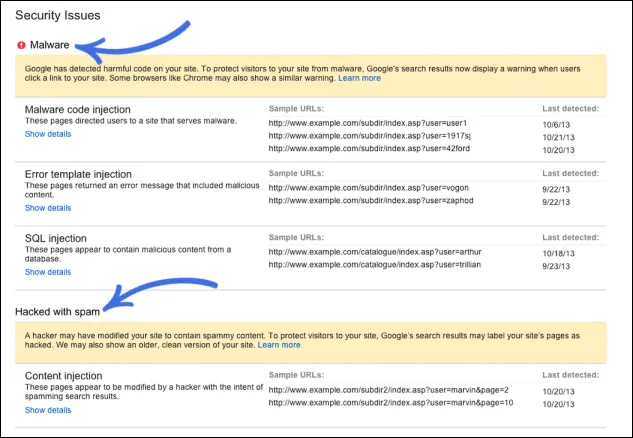This screenshot has width=633, height=438.
Task: Click the SQL injection title
Action: pos(56,238)
